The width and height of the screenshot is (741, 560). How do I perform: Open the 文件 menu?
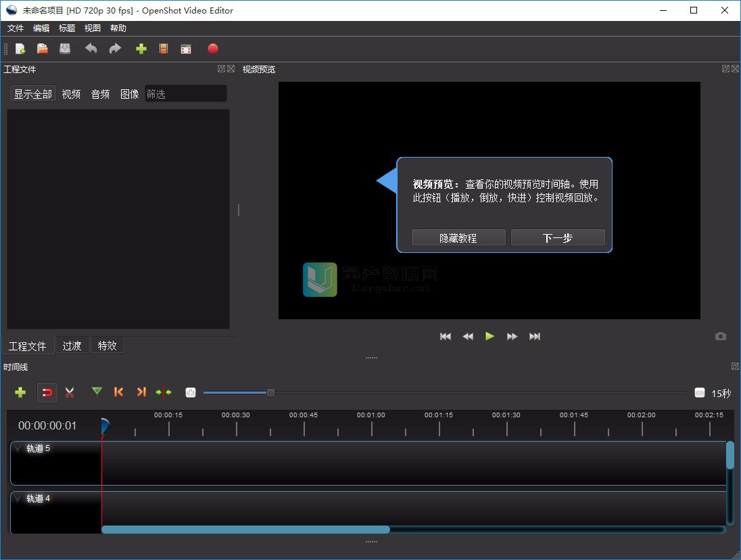(15, 28)
